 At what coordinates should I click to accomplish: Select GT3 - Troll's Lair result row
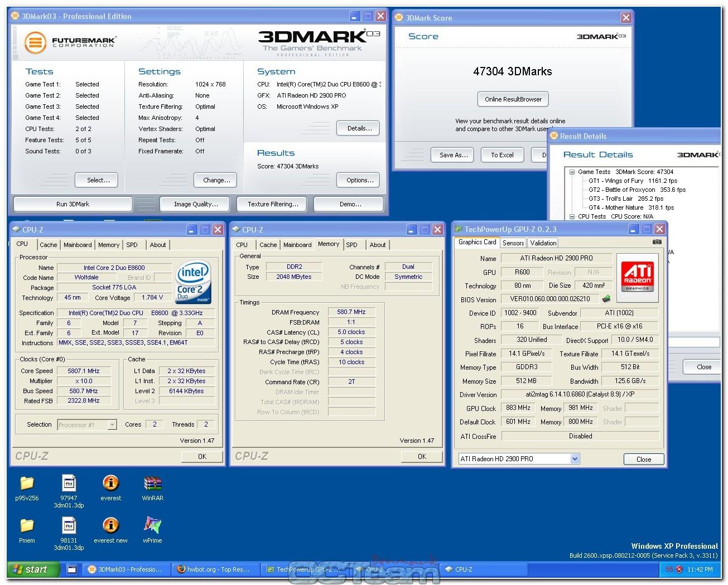(625, 199)
